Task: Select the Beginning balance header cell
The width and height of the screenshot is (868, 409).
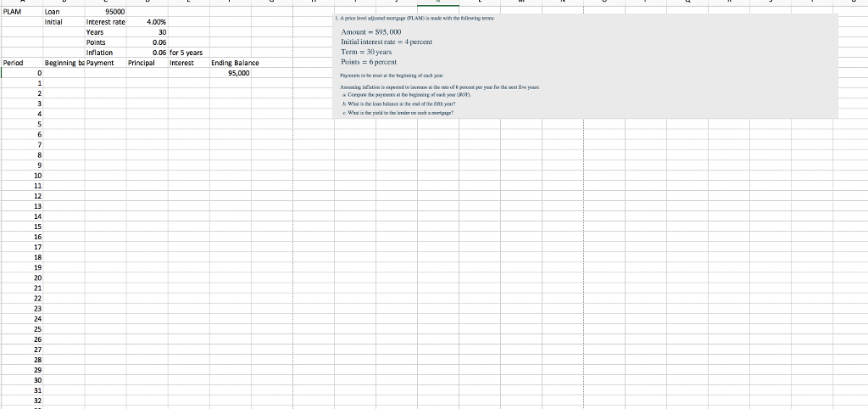Action: [64, 63]
